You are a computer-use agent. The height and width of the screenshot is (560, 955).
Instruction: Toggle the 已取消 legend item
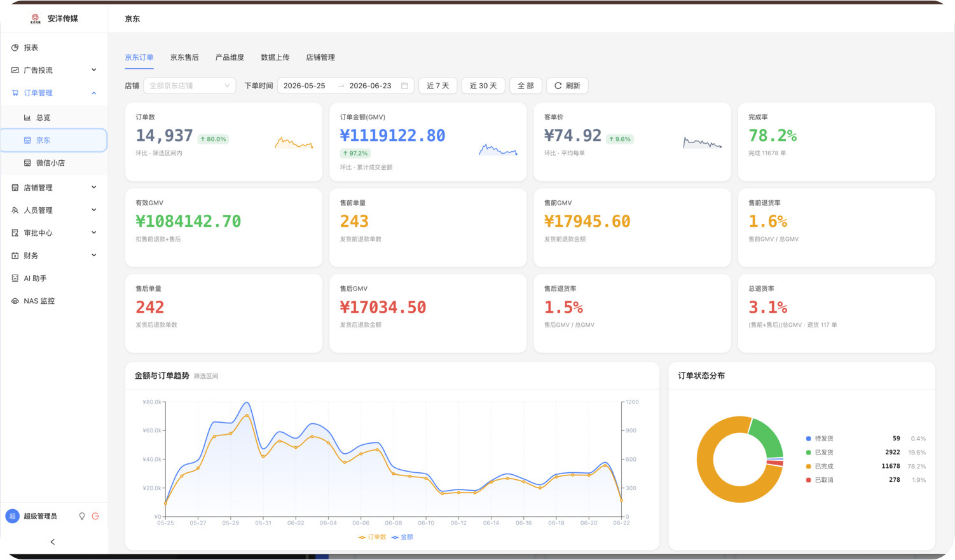[x=820, y=480]
